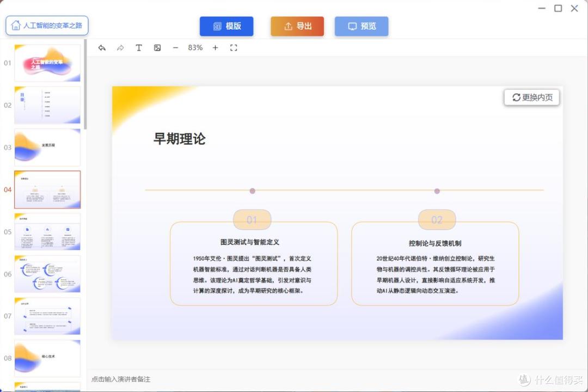Screen dimensions: 588x392
Task: Zoom in with the plus icon
Action: (215, 48)
